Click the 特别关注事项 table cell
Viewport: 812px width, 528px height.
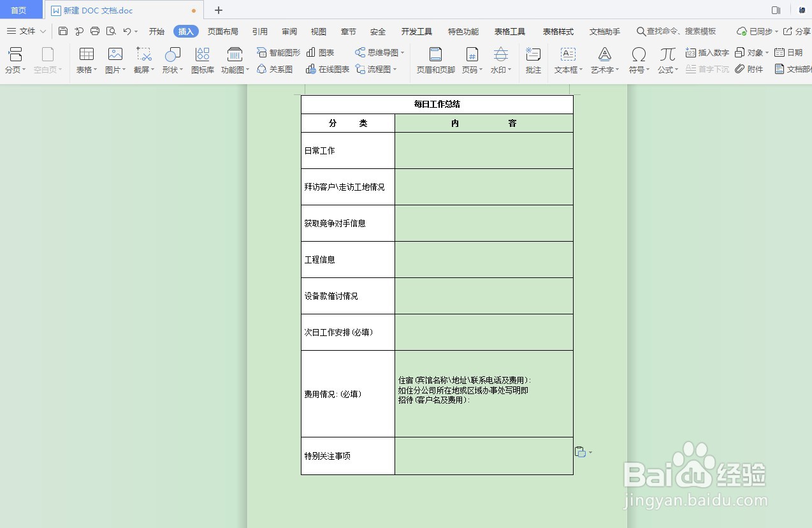348,456
